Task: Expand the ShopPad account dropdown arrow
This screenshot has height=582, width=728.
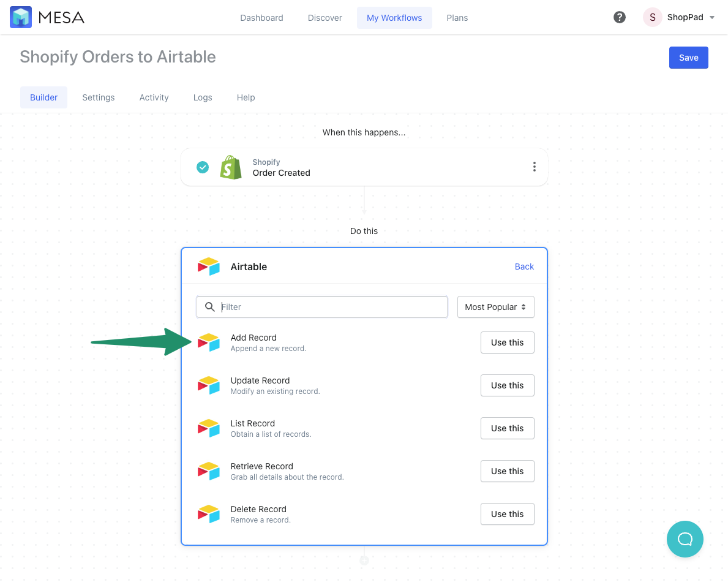Action: pos(711,18)
